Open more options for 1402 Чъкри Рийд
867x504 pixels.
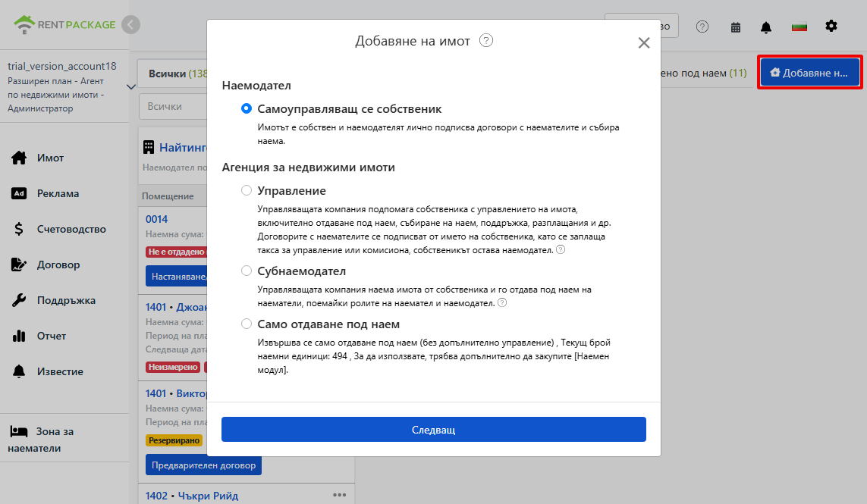(x=340, y=495)
